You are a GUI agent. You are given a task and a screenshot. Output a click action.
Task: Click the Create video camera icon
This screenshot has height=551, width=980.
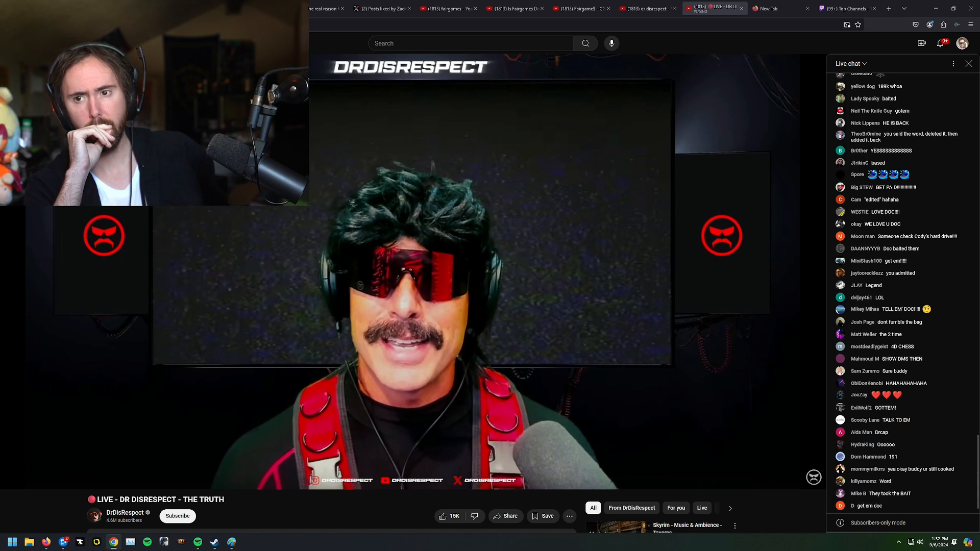(x=921, y=43)
